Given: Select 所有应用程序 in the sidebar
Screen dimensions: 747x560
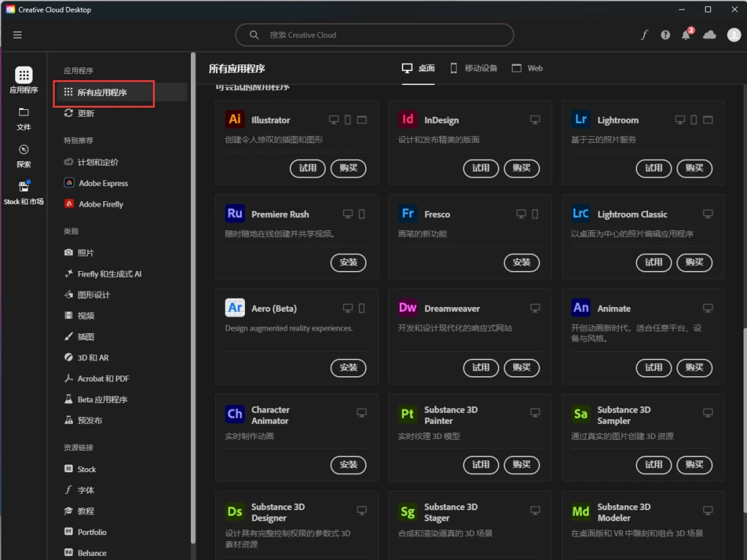Looking at the screenshot, I should coord(120,93).
